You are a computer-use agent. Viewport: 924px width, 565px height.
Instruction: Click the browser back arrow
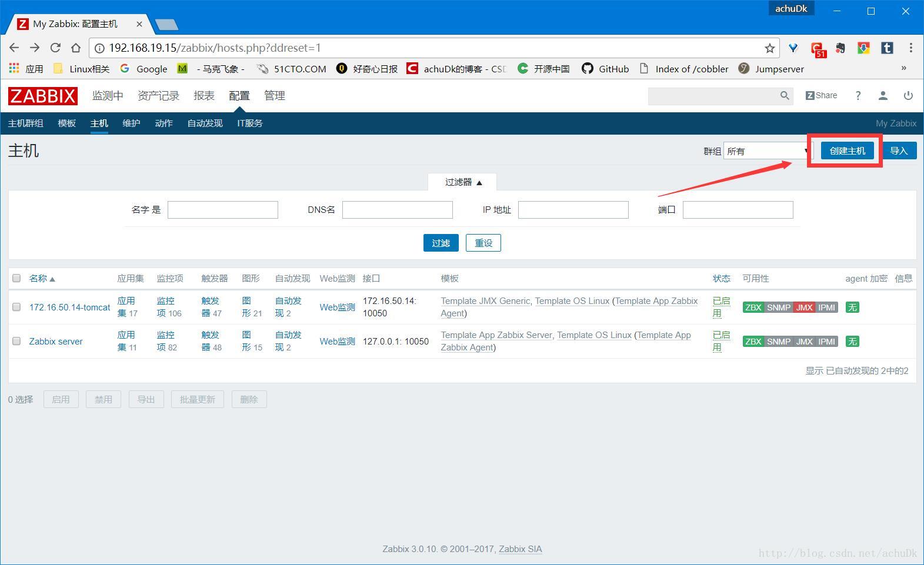point(15,48)
